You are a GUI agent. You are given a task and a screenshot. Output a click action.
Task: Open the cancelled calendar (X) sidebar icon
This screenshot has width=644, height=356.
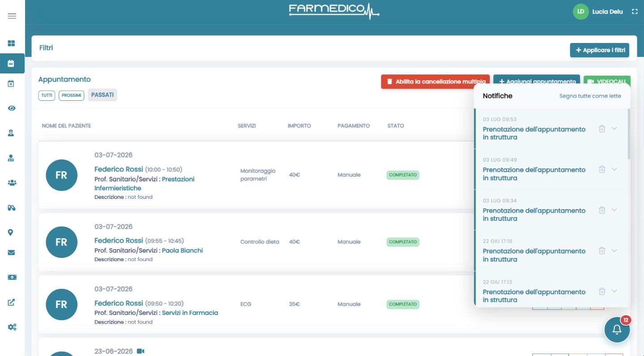[x=12, y=84]
